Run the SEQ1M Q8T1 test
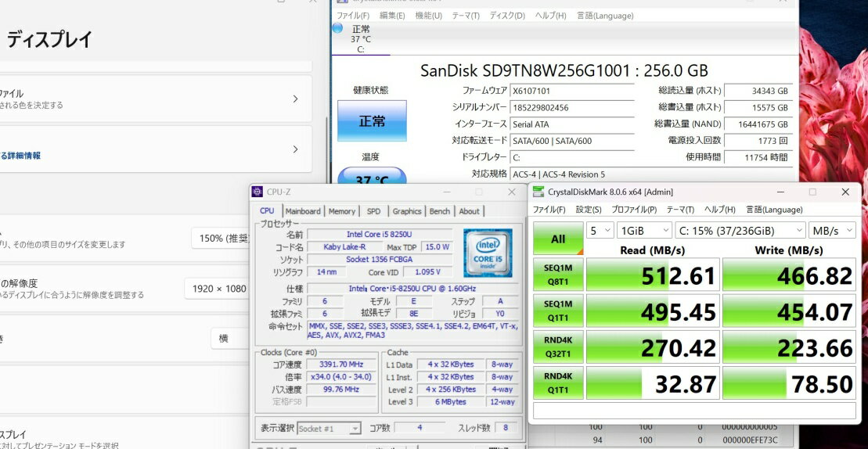 557,276
